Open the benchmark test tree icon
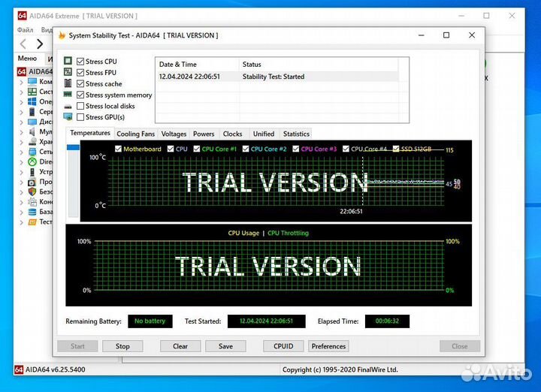 [x=32, y=222]
